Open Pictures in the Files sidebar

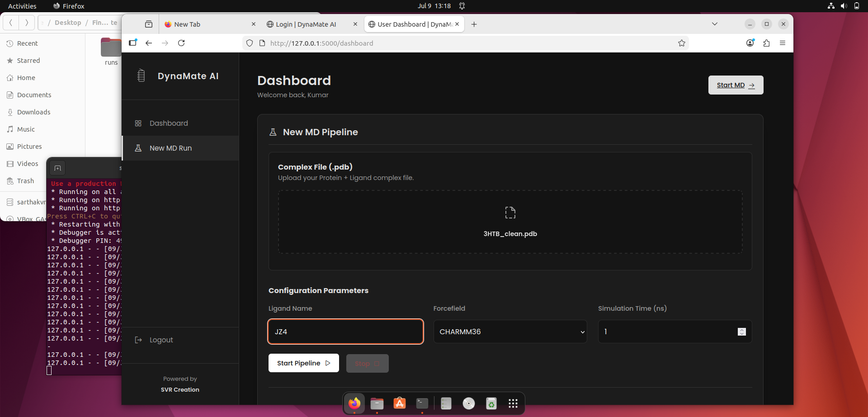coord(43,147)
